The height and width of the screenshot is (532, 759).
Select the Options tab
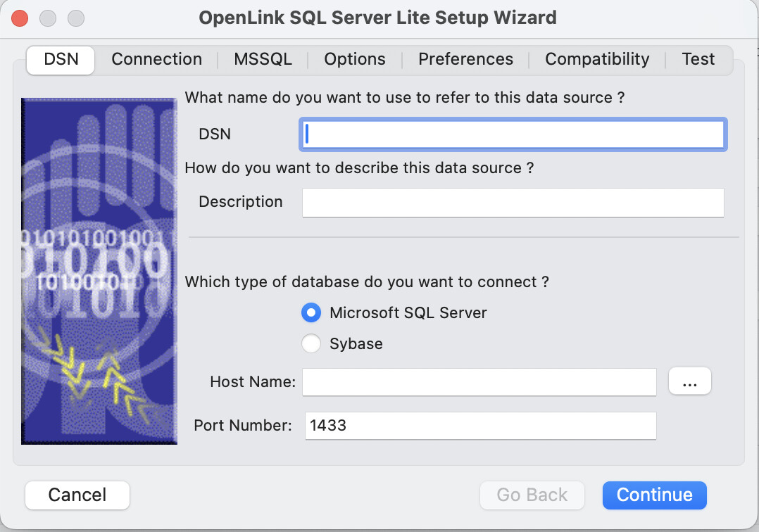354,59
